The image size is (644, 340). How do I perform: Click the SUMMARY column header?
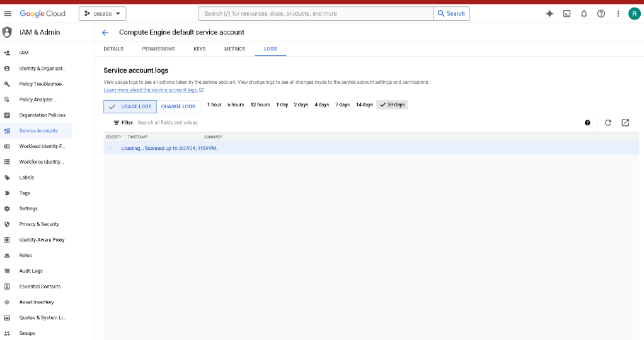pos(213,137)
